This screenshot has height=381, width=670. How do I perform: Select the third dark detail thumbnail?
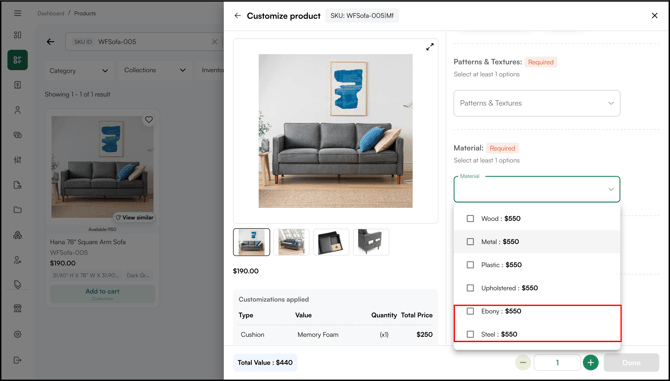point(331,242)
